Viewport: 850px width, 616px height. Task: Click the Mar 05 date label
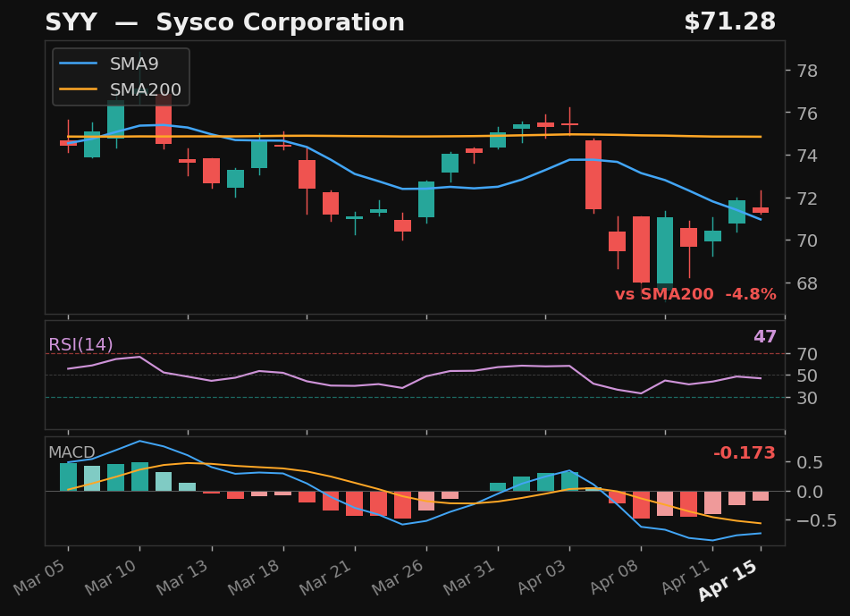pos(39,578)
